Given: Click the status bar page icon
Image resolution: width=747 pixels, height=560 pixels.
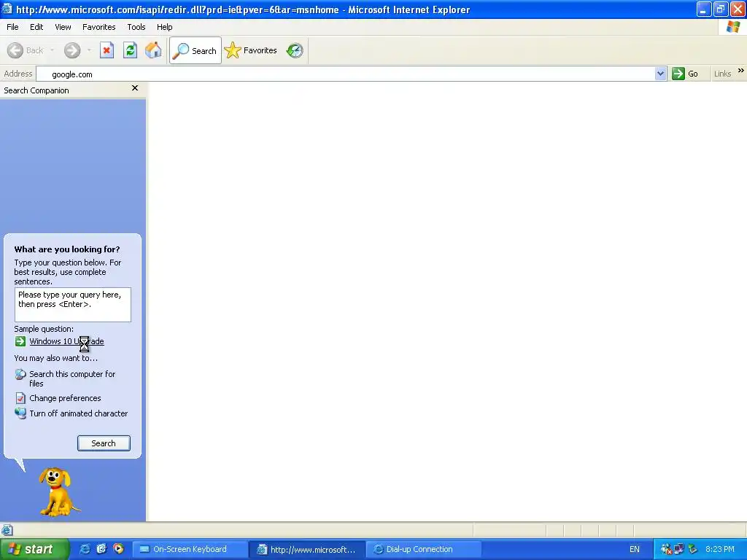Looking at the screenshot, I should tap(7, 530).
